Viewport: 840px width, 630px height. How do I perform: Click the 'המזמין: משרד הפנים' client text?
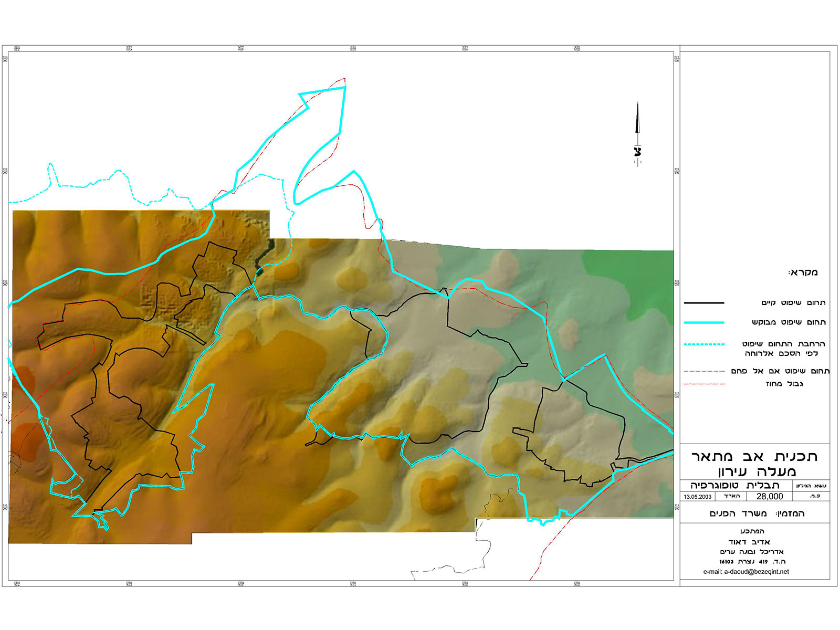tap(757, 513)
